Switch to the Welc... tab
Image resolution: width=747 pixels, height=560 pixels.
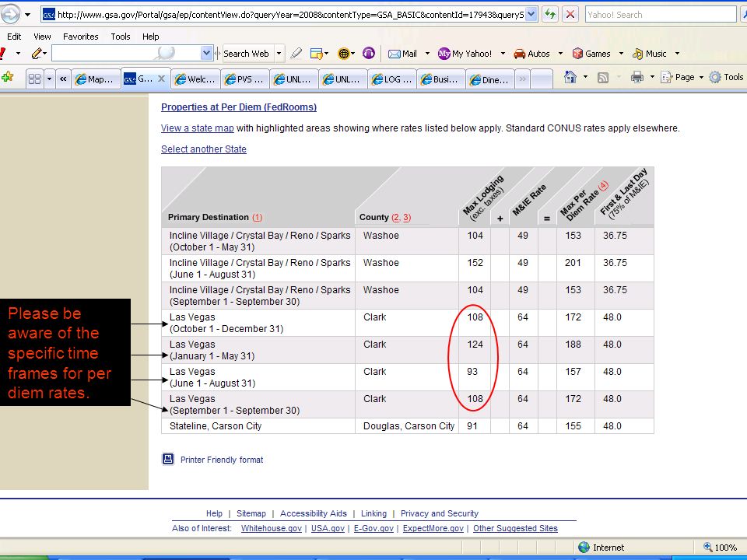click(196, 79)
